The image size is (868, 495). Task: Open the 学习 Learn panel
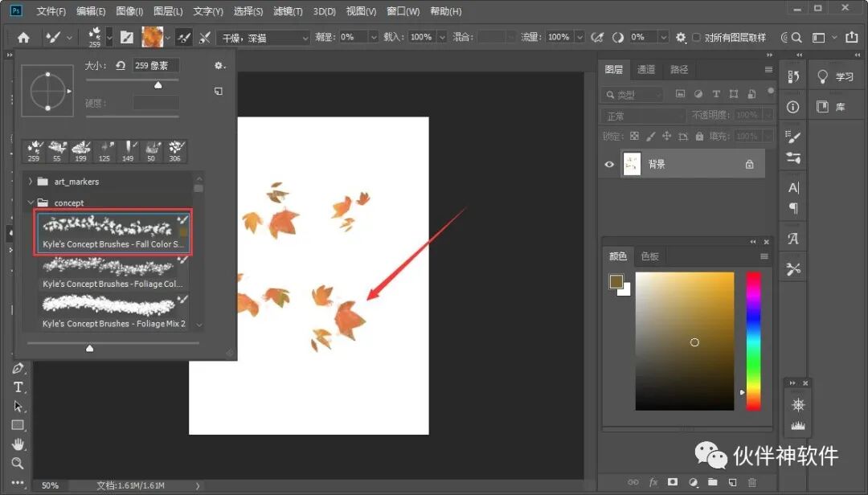pyautogui.click(x=835, y=77)
